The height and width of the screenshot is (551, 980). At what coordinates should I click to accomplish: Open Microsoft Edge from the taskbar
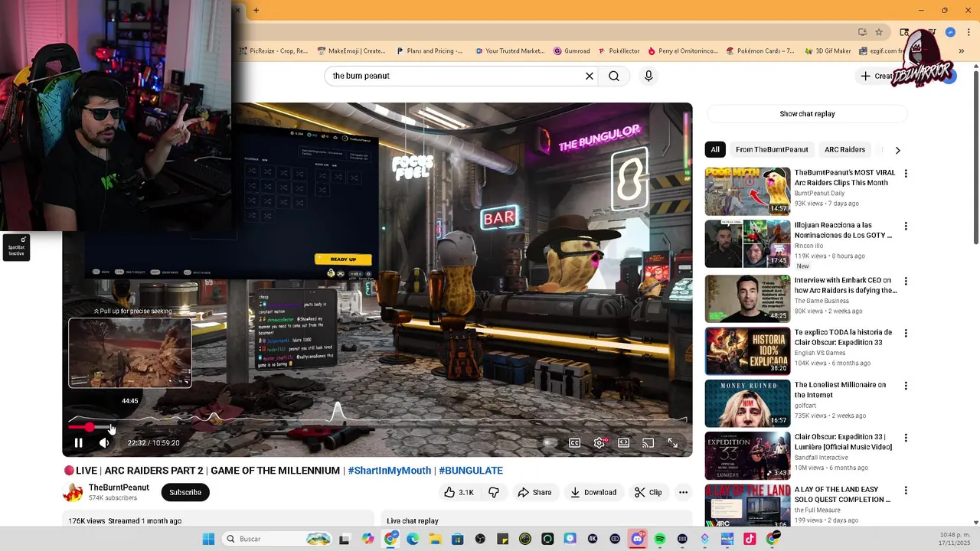[x=413, y=539]
